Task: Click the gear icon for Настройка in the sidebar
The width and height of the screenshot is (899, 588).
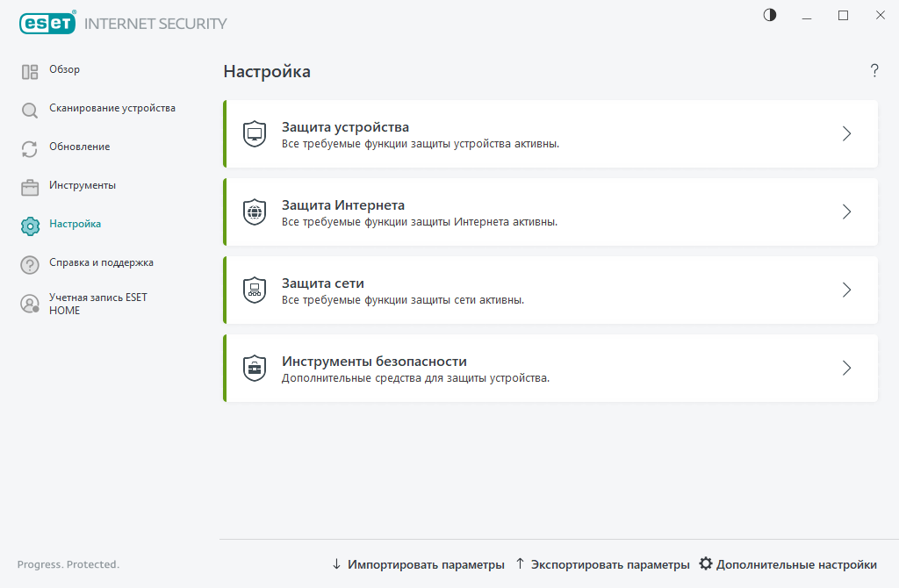Action: [30, 226]
